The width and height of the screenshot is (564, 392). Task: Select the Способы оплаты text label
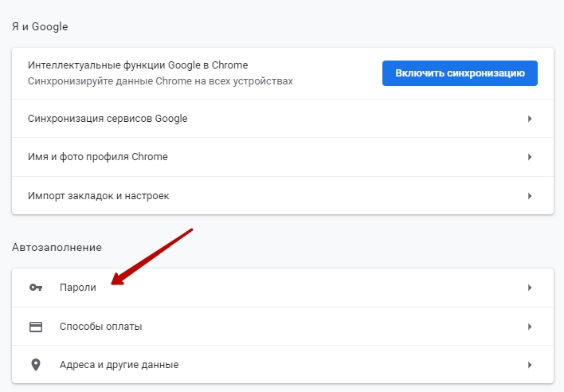[x=101, y=326]
